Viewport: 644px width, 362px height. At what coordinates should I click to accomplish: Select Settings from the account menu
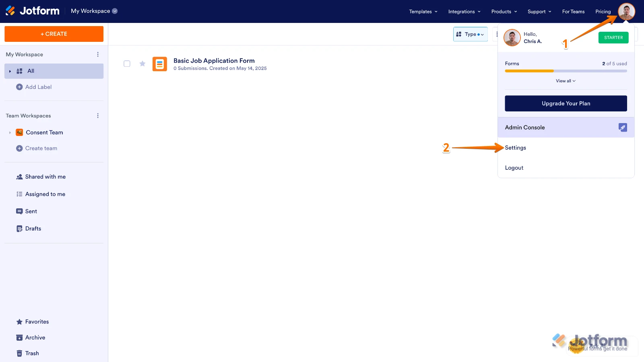[x=515, y=148]
